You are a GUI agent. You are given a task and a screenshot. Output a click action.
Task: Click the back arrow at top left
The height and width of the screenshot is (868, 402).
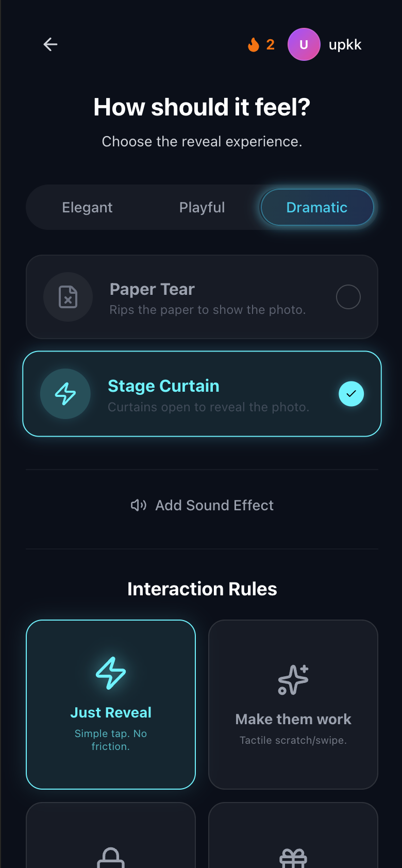tap(50, 44)
